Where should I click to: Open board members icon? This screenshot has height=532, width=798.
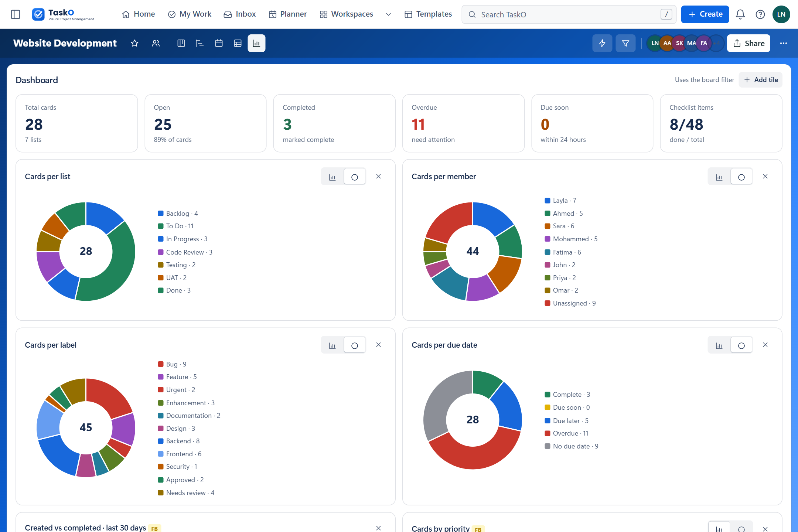pyautogui.click(x=156, y=43)
